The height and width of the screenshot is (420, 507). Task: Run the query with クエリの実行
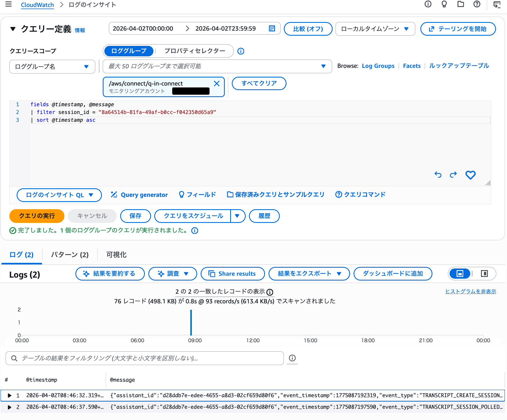[37, 216]
